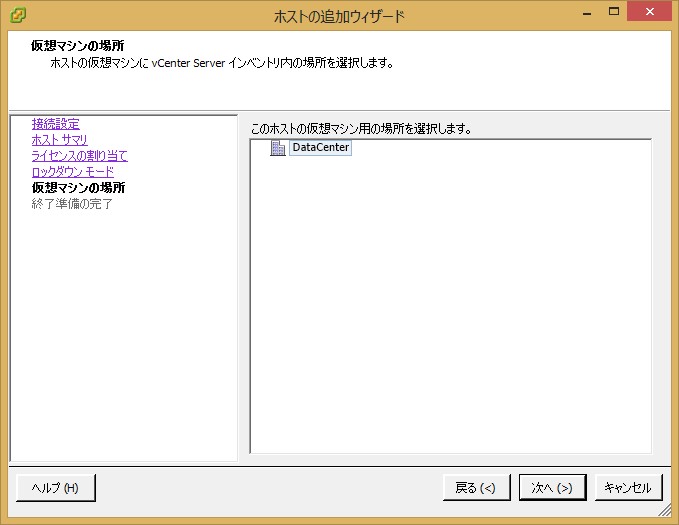This screenshot has height=525, width=679.
Task: Select the current 仮想マシンの場所 step
Action: [78, 188]
